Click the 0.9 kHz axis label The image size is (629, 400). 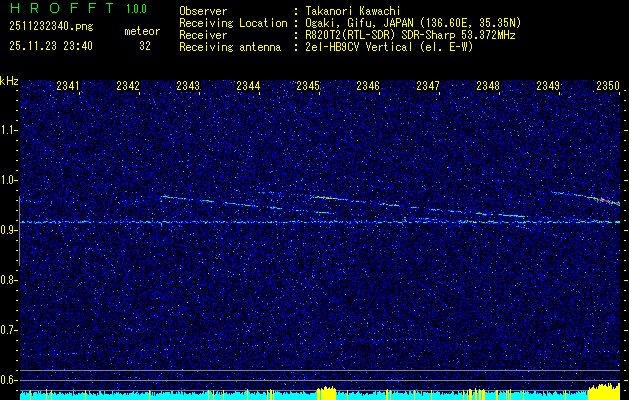pyautogui.click(x=7, y=230)
